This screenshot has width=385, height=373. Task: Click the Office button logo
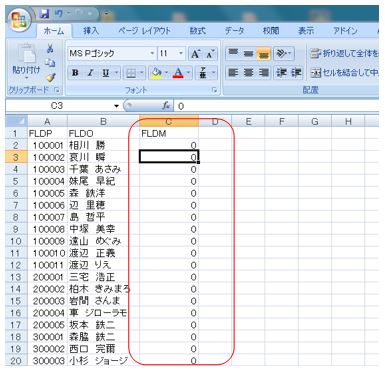pyautogui.click(x=19, y=20)
